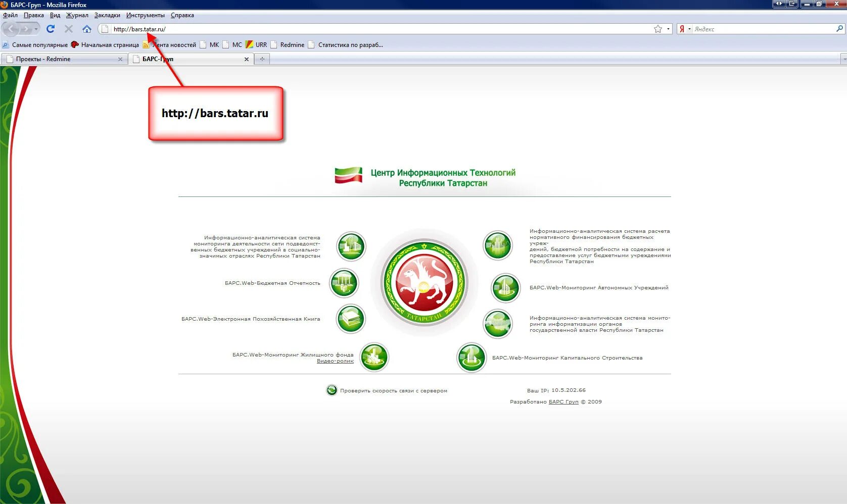Open the Лента новостей feed bookmark
Screen dimensions: 847x504
click(x=169, y=44)
